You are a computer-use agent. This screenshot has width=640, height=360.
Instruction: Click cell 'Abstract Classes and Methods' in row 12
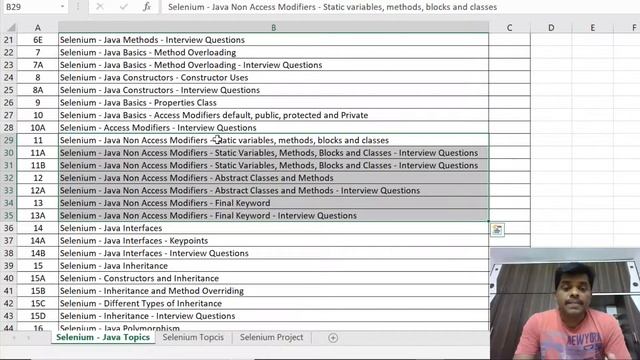tap(273, 178)
